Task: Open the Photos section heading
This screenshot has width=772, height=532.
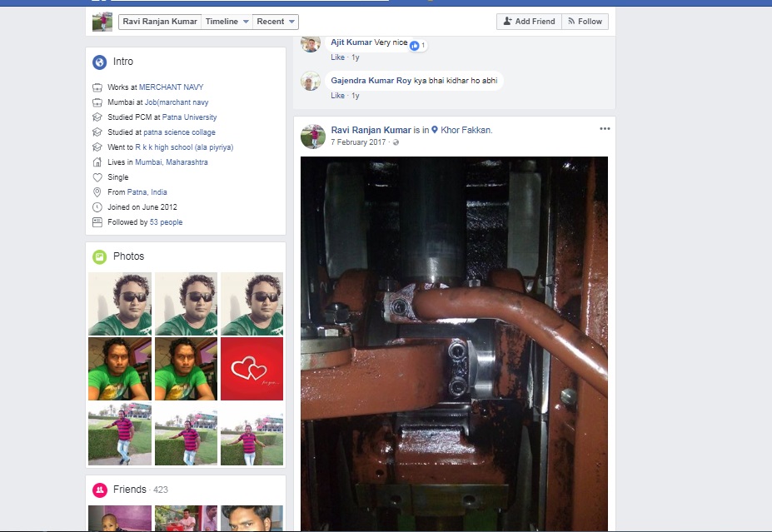Action: click(128, 256)
